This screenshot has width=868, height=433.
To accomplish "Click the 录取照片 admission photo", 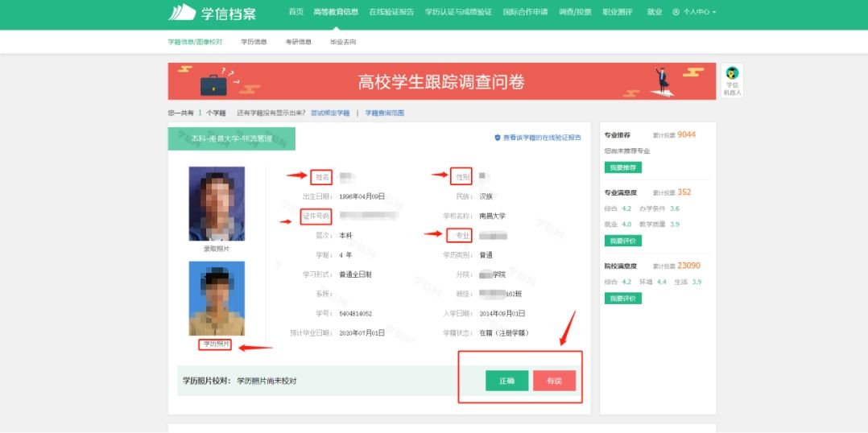I will [x=216, y=204].
